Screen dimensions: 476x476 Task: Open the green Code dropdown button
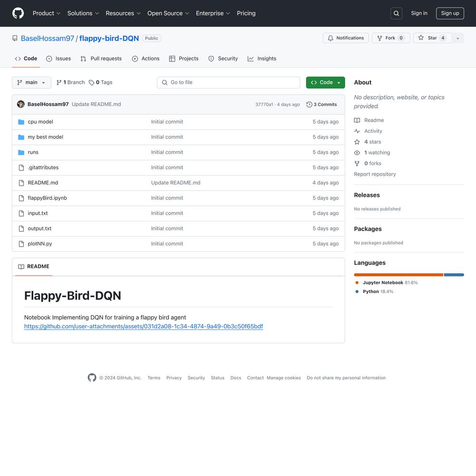click(326, 82)
